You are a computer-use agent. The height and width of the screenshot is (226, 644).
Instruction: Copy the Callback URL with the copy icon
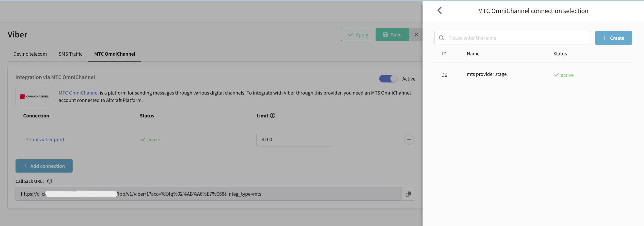(408, 194)
